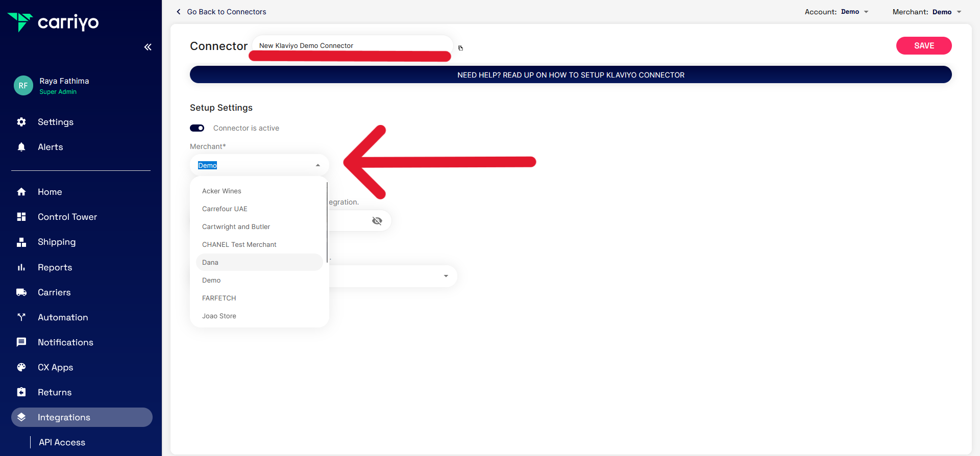Open Shipping page label

57,242
